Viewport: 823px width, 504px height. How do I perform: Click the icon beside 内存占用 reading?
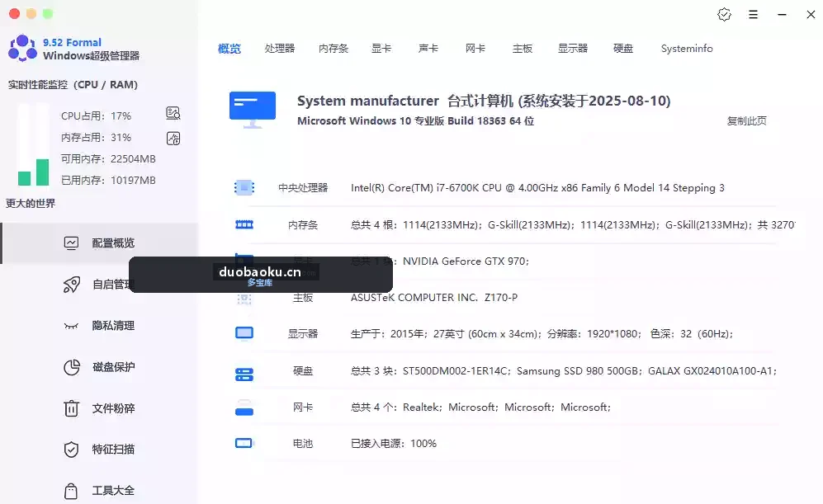click(x=173, y=139)
